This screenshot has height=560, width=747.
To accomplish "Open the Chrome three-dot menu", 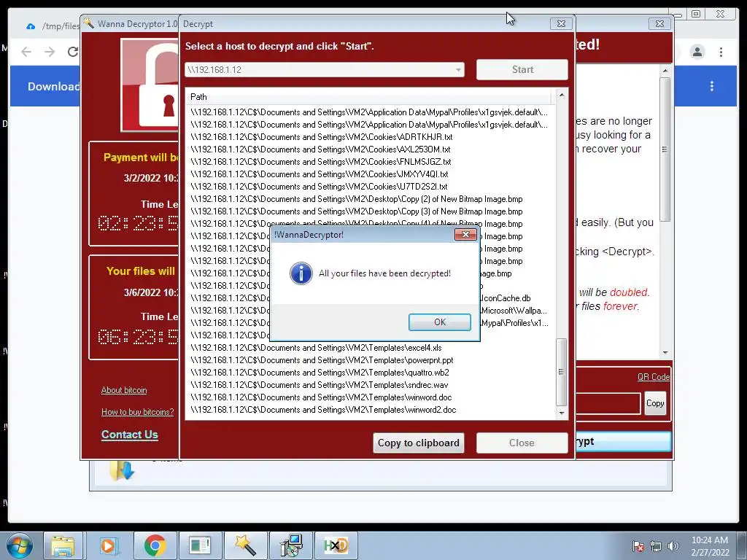I will coord(721,52).
